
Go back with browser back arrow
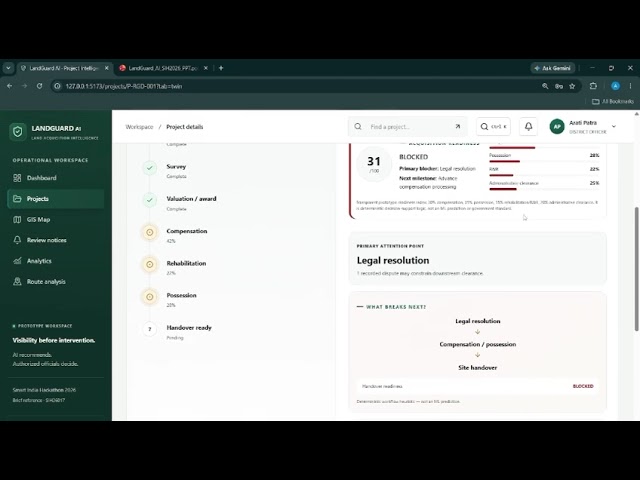(9, 86)
